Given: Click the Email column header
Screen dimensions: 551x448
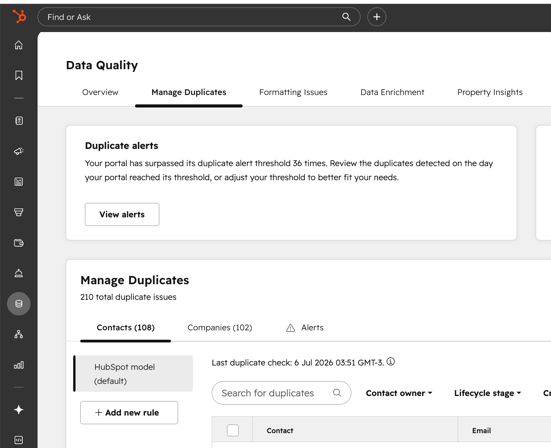Looking at the screenshot, I should (481, 430).
